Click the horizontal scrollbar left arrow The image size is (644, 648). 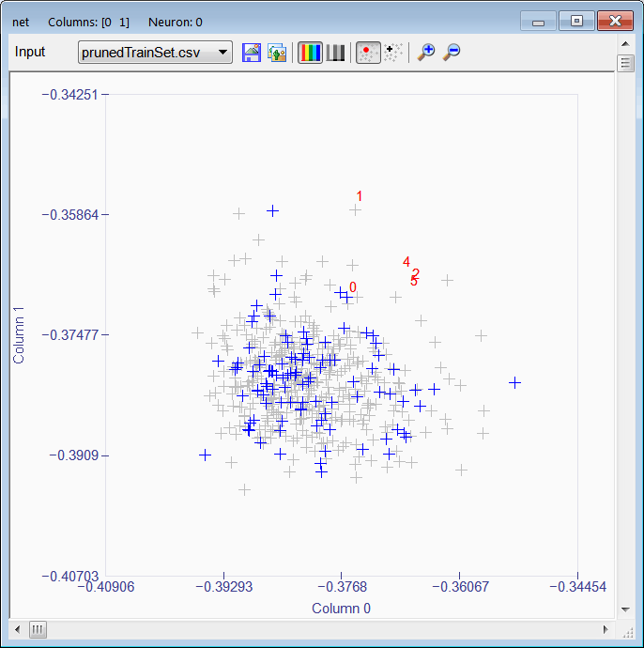point(17,629)
